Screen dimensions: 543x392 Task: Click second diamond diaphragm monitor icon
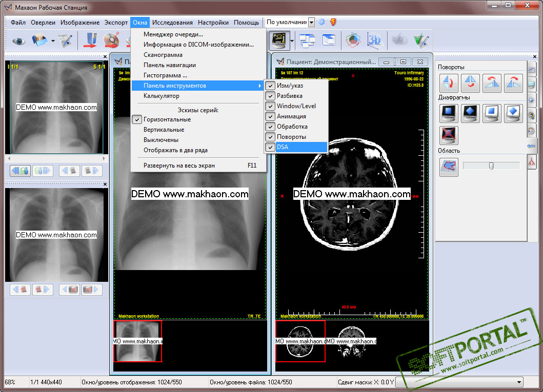tap(470, 113)
